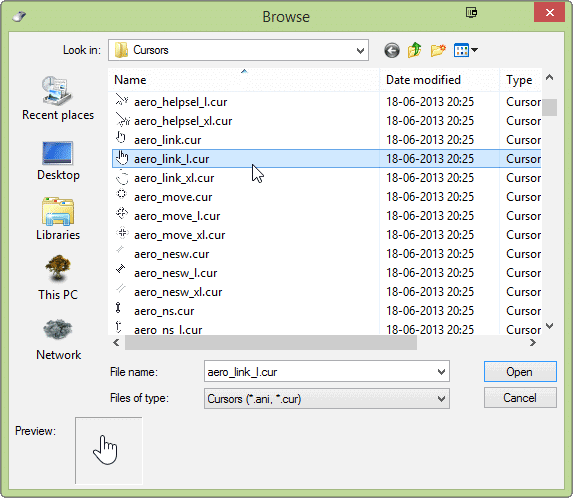Image resolution: width=573 pixels, height=498 pixels.
Task: Go back using the round back arrow icon
Action: pyautogui.click(x=392, y=50)
